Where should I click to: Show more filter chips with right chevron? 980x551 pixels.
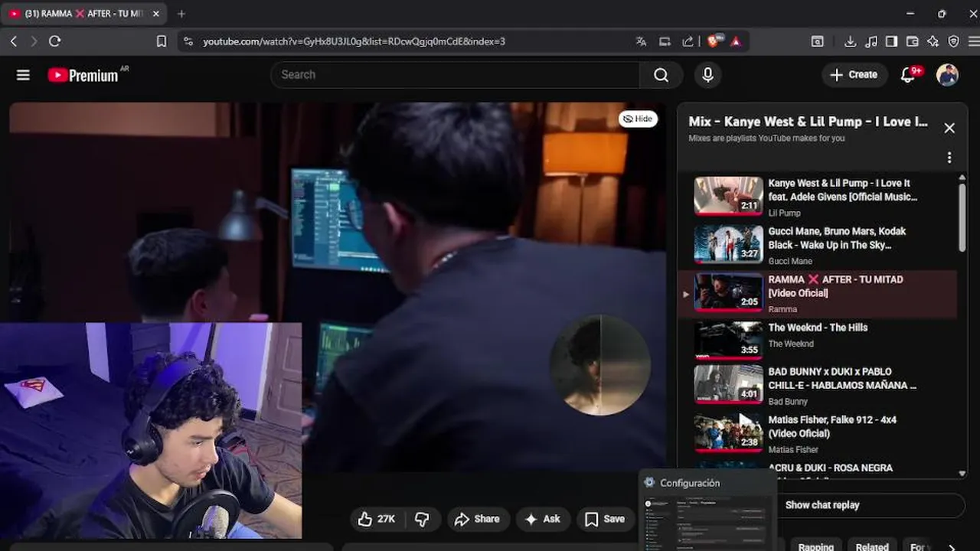point(952,546)
